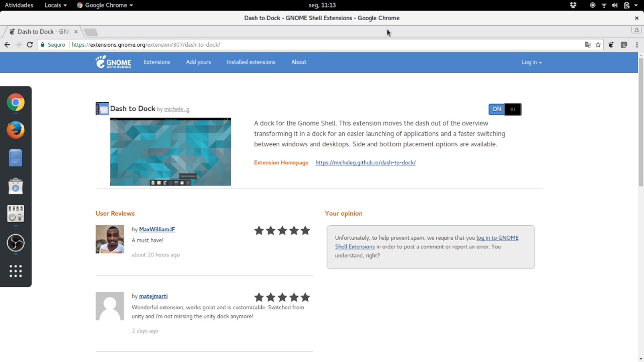
Task: Click the 'A must have!' review text
Action: (x=147, y=240)
